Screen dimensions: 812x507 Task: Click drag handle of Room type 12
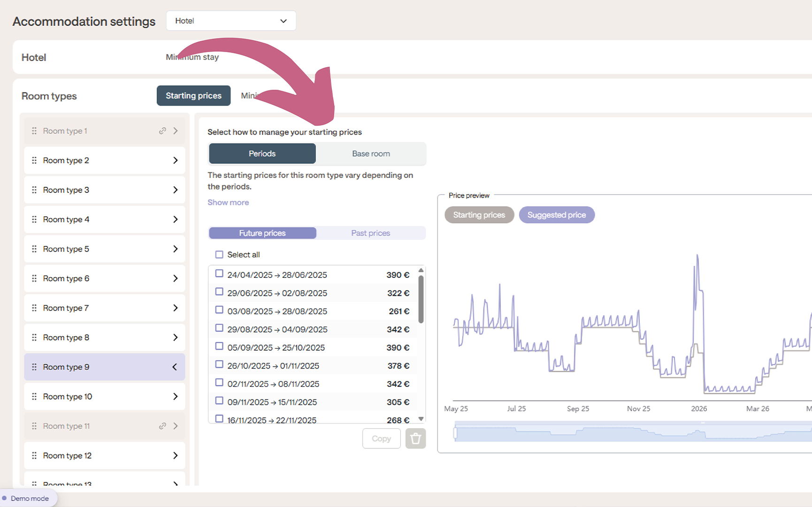pyautogui.click(x=34, y=456)
